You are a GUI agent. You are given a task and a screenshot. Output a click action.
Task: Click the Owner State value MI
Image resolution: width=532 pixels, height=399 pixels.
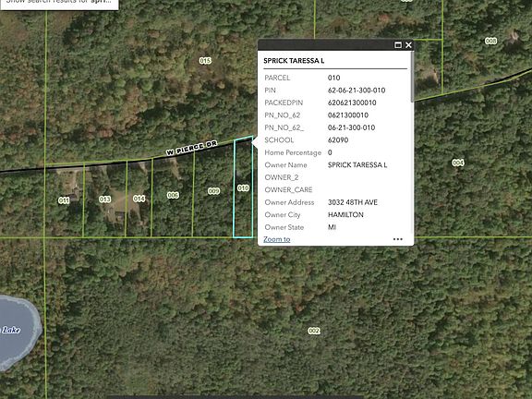tap(332, 227)
